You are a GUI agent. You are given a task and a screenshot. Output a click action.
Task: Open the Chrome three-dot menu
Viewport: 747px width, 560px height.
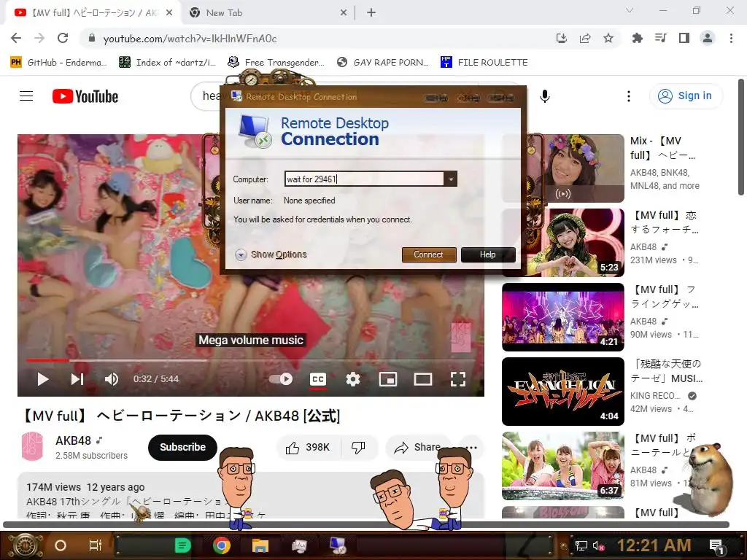(x=731, y=38)
